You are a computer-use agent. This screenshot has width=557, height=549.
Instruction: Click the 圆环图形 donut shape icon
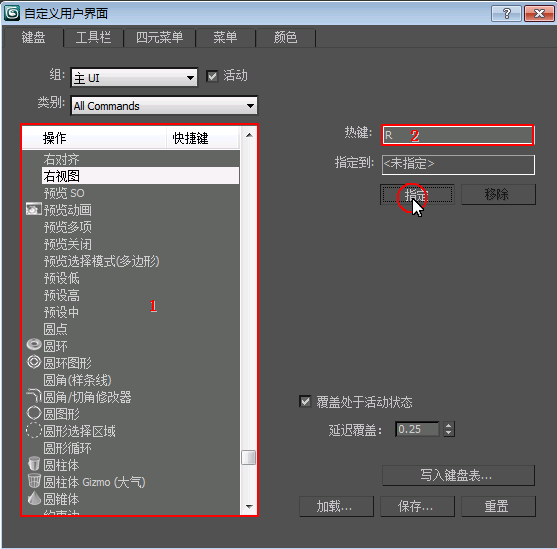coord(34,362)
